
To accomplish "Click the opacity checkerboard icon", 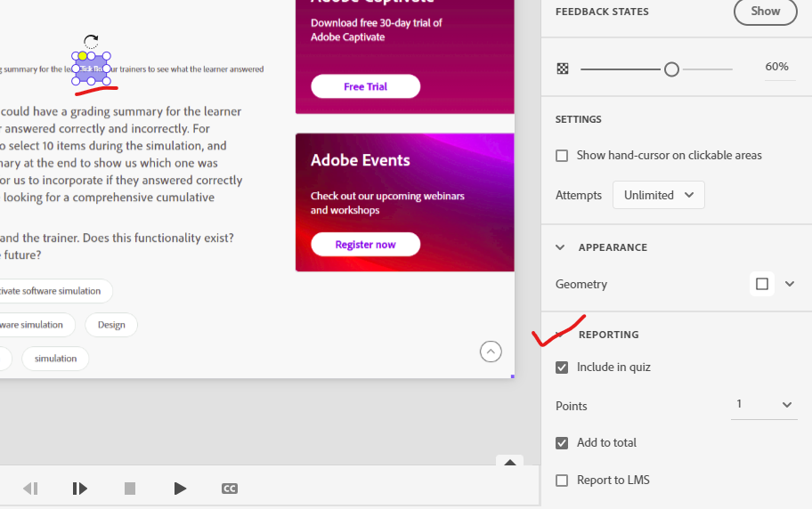I will click(x=563, y=69).
